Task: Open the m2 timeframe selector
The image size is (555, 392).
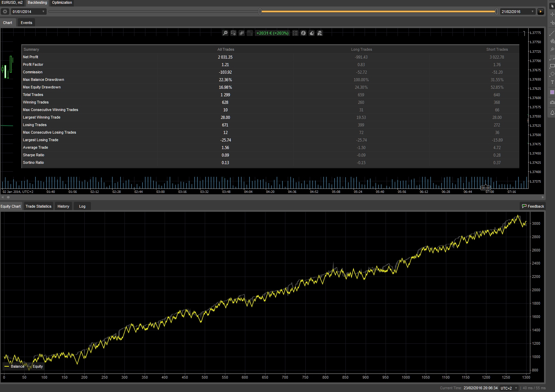Action: (250, 33)
